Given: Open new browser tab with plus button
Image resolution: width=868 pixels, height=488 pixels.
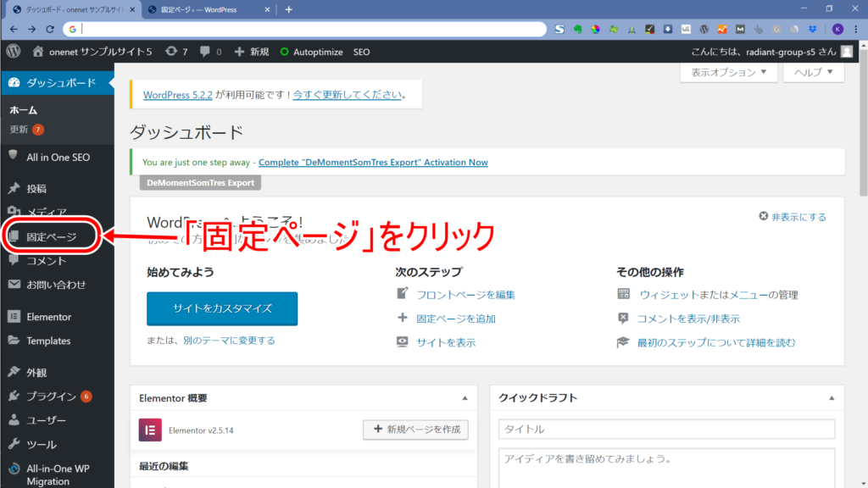Looking at the screenshot, I should point(288,9).
